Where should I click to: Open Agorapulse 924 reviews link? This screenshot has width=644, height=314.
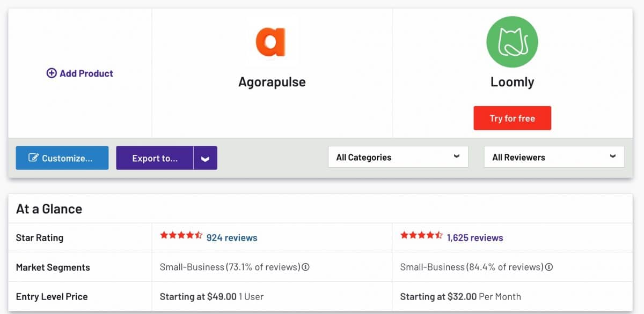pos(232,237)
